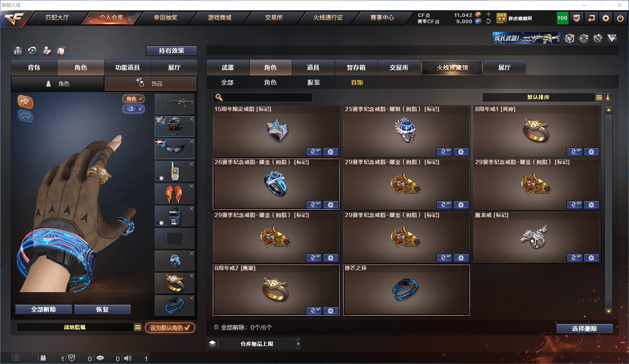
Task: Click the scrollbar down arrow in item list
Action: [609, 311]
